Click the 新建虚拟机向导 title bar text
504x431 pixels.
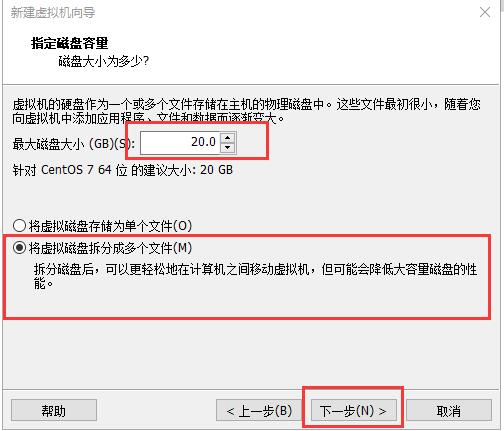[x=53, y=13]
